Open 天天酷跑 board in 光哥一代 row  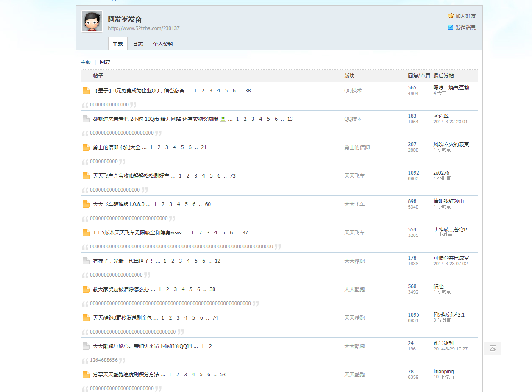pyautogui.click(x=354, y=261)
